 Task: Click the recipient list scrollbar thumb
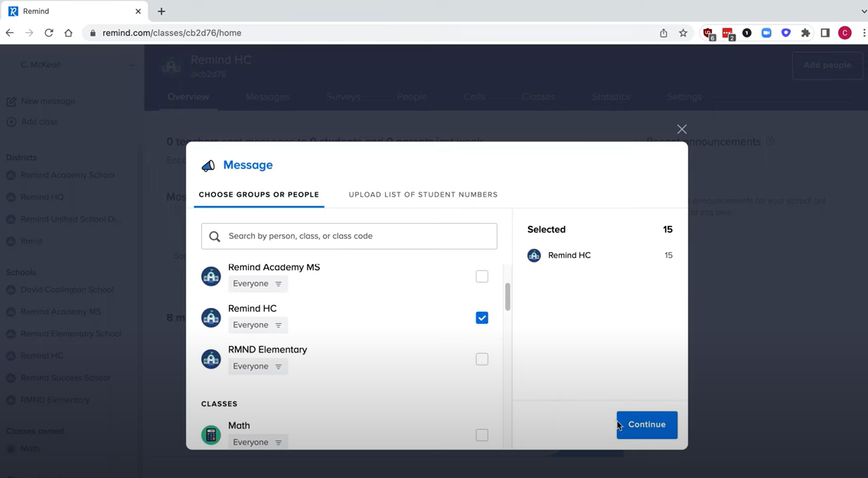[507, 297]
